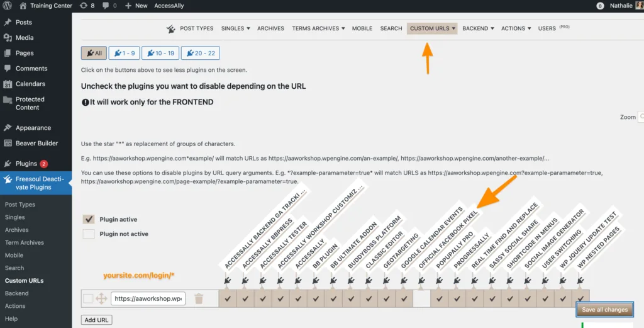Expand the ACTIONS dropdown tab
This screenshot has width=644, height=328.
pyautogui.click(x=516, y=28)
